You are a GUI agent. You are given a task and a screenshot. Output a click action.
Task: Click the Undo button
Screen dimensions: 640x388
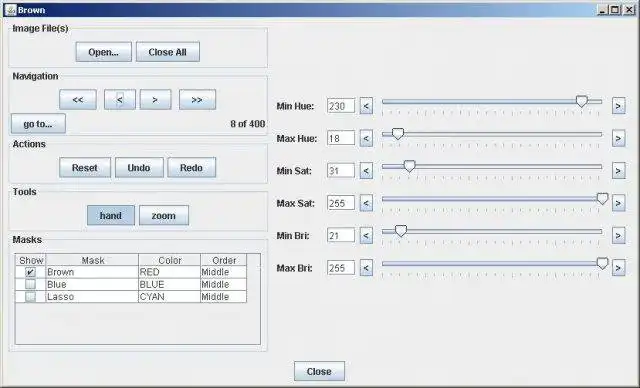click(139, 168)
